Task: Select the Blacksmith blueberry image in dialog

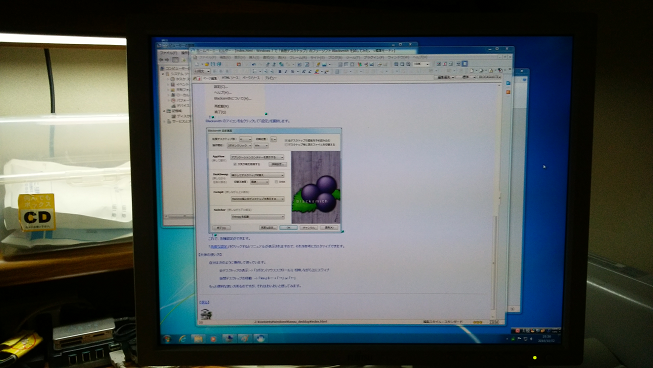Action: pyautogui.click(x=316, y=187)
